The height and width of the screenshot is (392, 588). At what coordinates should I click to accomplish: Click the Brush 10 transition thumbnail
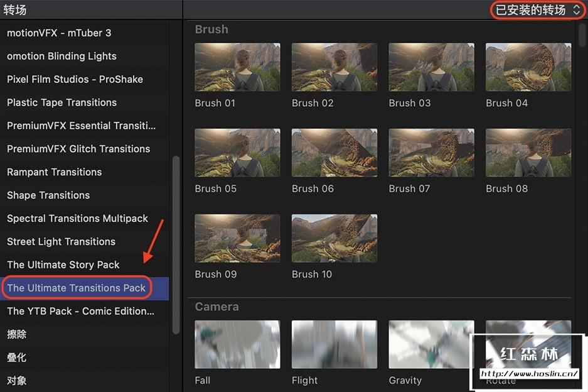(334, 239)
